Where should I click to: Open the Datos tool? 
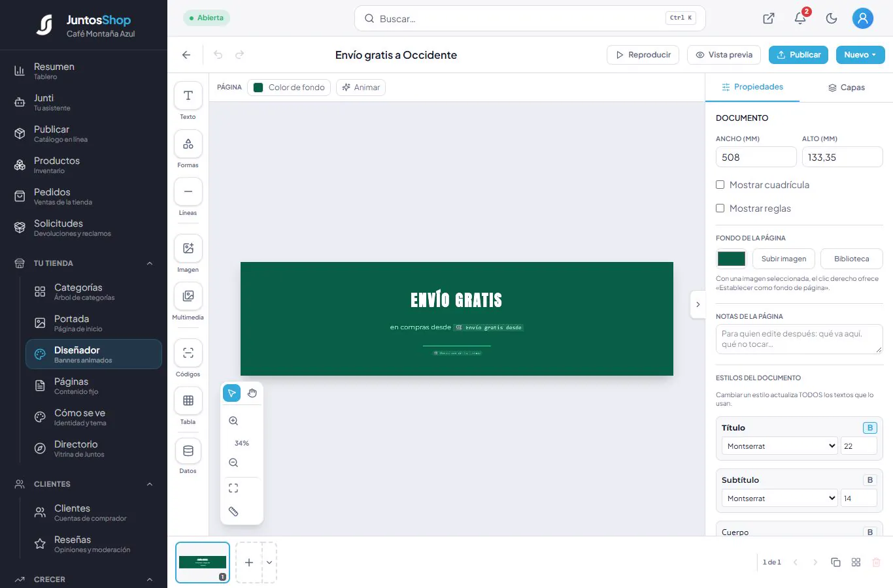188,451
